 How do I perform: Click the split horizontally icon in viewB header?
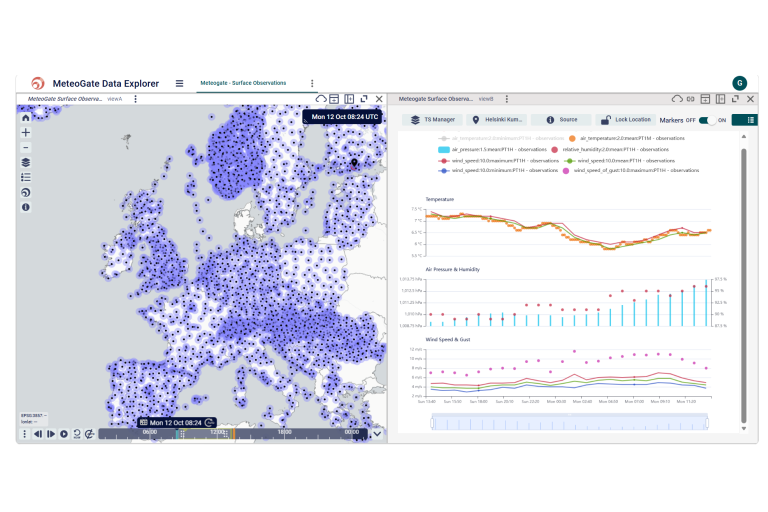click(705, 99)
